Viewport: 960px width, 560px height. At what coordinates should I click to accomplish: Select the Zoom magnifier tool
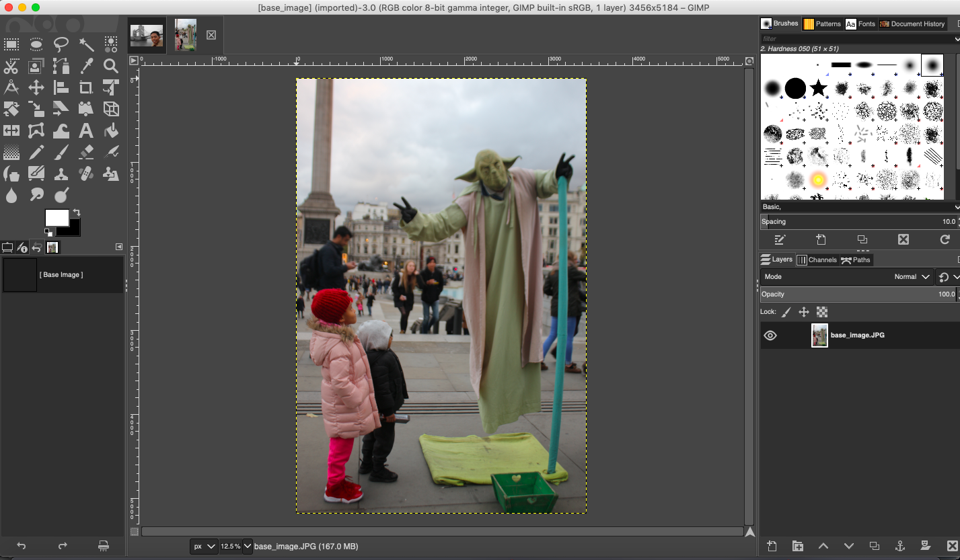(111, 66)
